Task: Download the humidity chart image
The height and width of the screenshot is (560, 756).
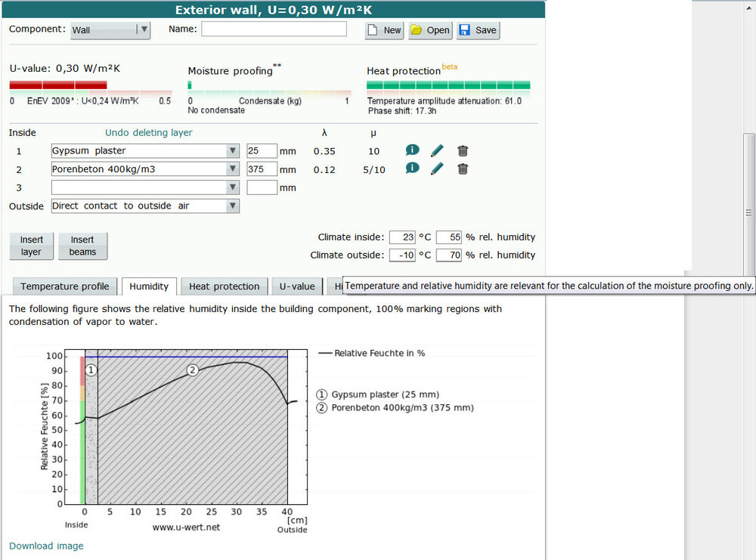Action: click(46, 546)
